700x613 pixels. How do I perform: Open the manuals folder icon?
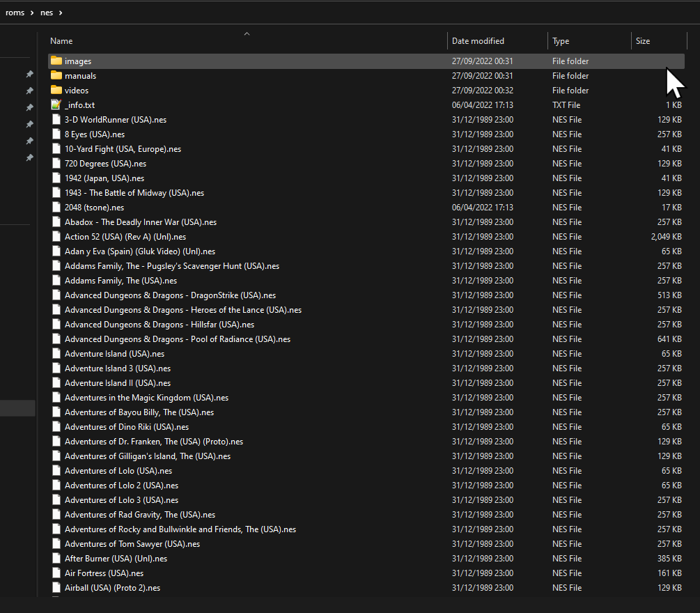click(x=56, y=75)
